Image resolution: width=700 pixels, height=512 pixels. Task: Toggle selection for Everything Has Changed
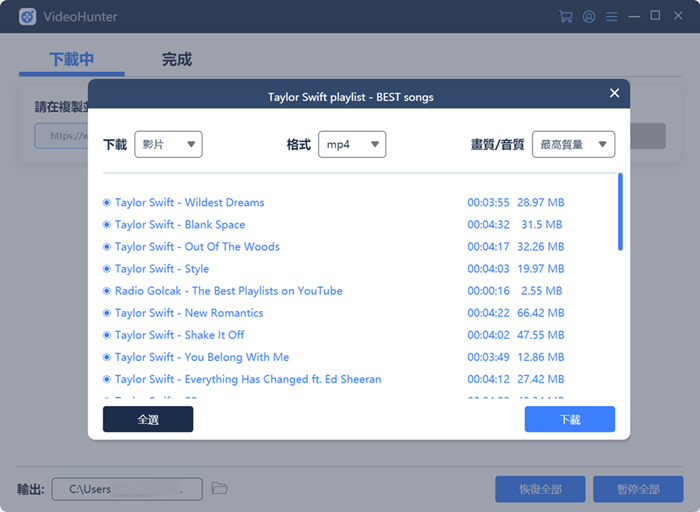(x=107, y=379)
